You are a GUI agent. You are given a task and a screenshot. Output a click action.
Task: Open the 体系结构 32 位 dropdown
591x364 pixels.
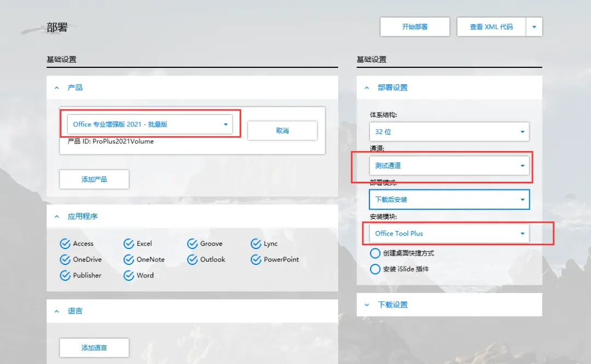[x=449, y=132]
